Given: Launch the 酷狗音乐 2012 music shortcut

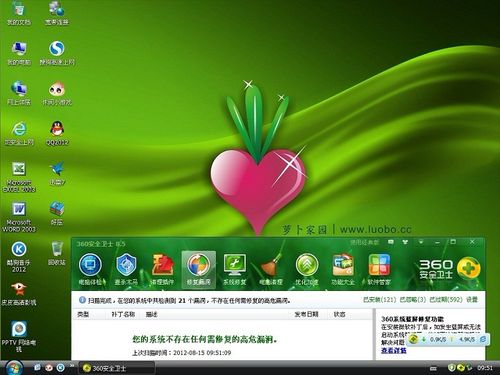Looking at the screenshot, I should pyautogui.click(x=19, y=257).
